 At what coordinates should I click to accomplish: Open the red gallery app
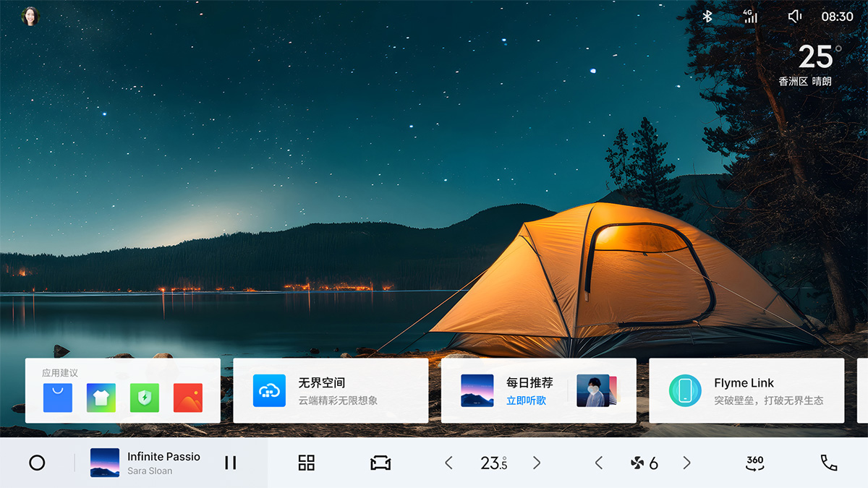[188, 398]
